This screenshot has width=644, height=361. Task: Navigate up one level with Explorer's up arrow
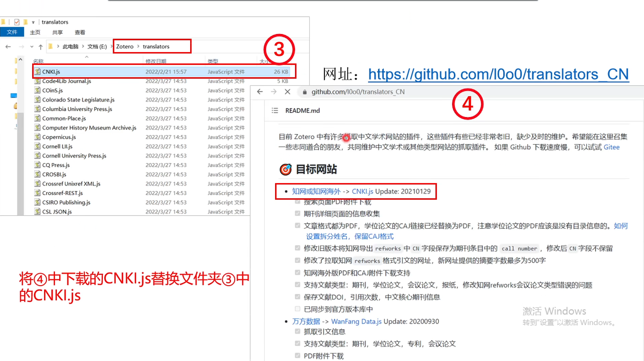(x=41, y=46)
